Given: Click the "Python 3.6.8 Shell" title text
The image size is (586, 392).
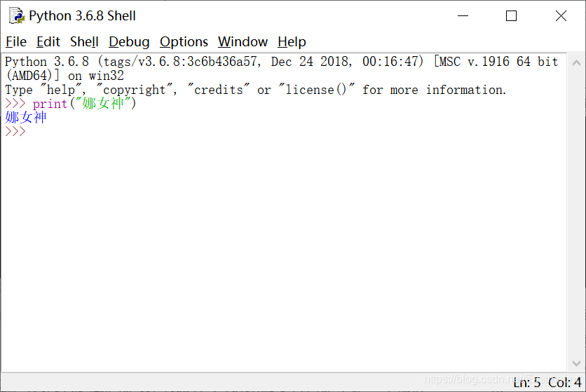Looking at the screenshot, I should pyautogui.click(x=82, y=15).
